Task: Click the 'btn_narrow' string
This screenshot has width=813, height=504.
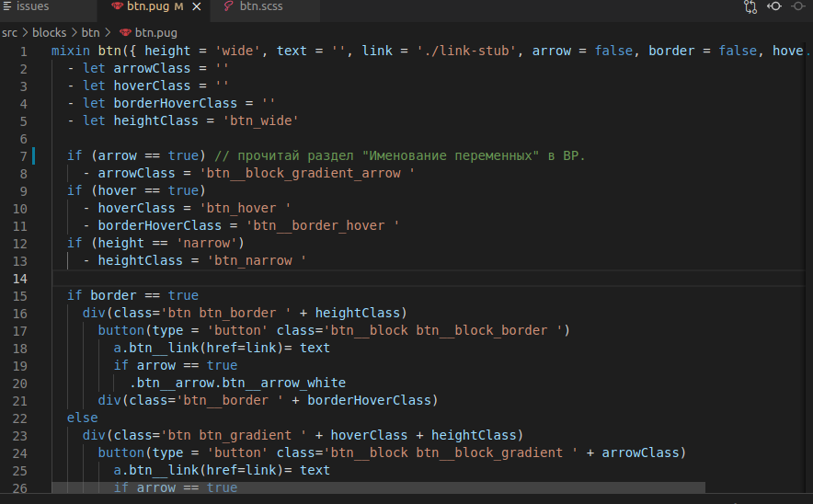Action: point(257,260)
